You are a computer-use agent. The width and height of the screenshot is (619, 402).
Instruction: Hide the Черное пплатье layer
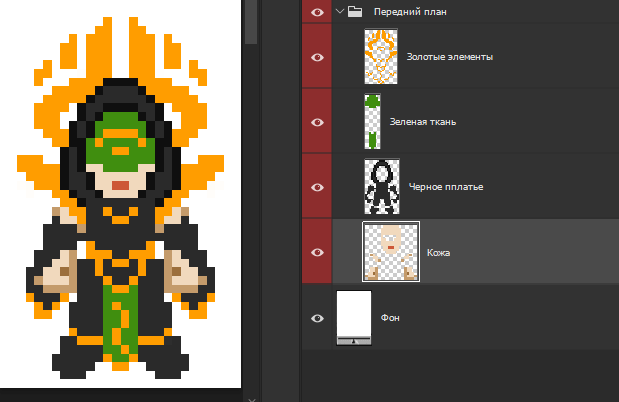tap(317, 187)
